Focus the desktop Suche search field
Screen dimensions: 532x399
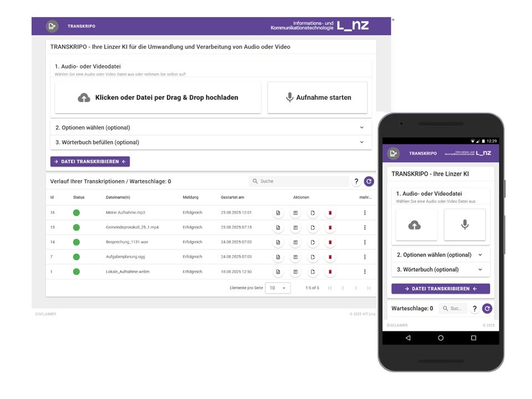pos(299,181)
